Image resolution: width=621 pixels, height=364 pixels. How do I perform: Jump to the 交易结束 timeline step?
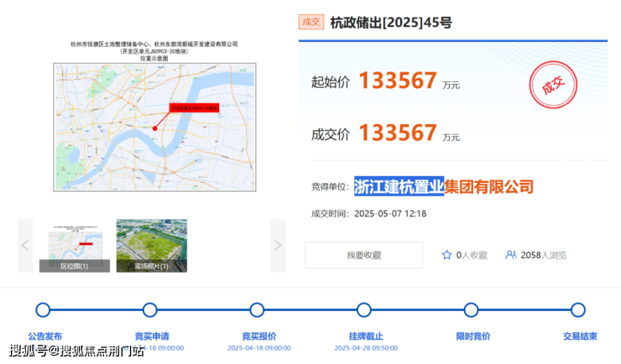(578, 309)
